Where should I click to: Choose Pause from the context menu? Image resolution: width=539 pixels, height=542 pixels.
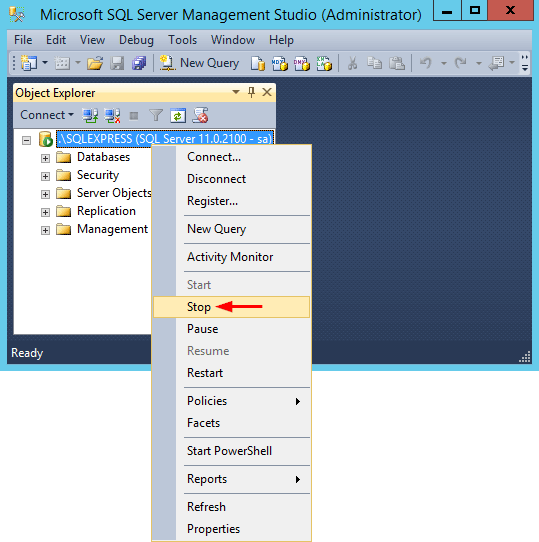(232, 329)
